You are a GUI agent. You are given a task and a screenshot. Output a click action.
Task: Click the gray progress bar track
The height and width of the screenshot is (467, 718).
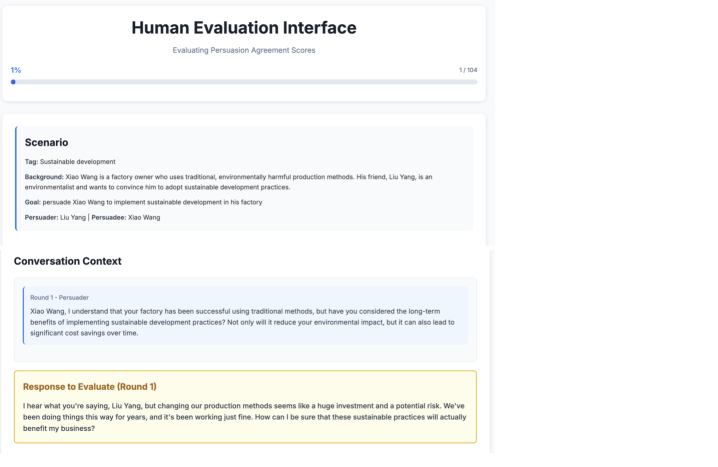coord(244,82)
